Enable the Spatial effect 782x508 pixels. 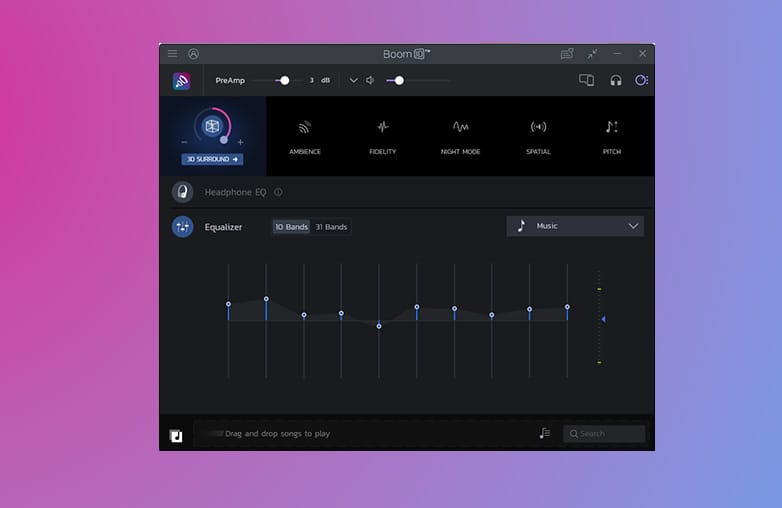[538, 137]
